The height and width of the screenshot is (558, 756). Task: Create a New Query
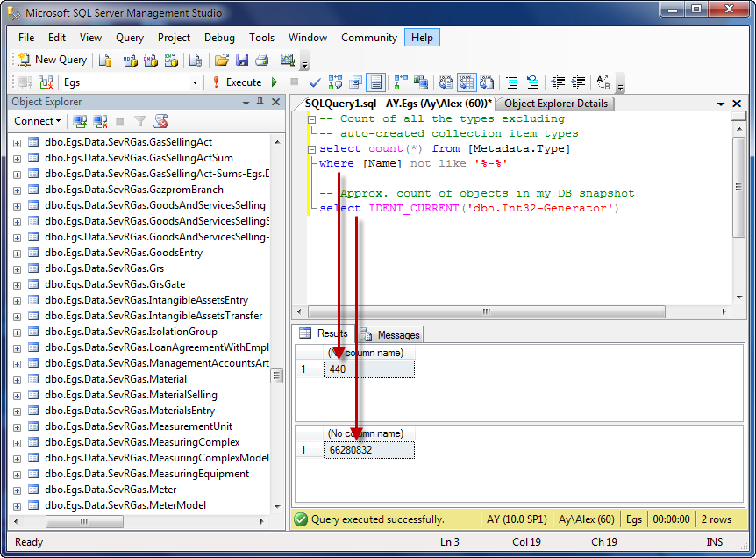(x=53, y=59)
